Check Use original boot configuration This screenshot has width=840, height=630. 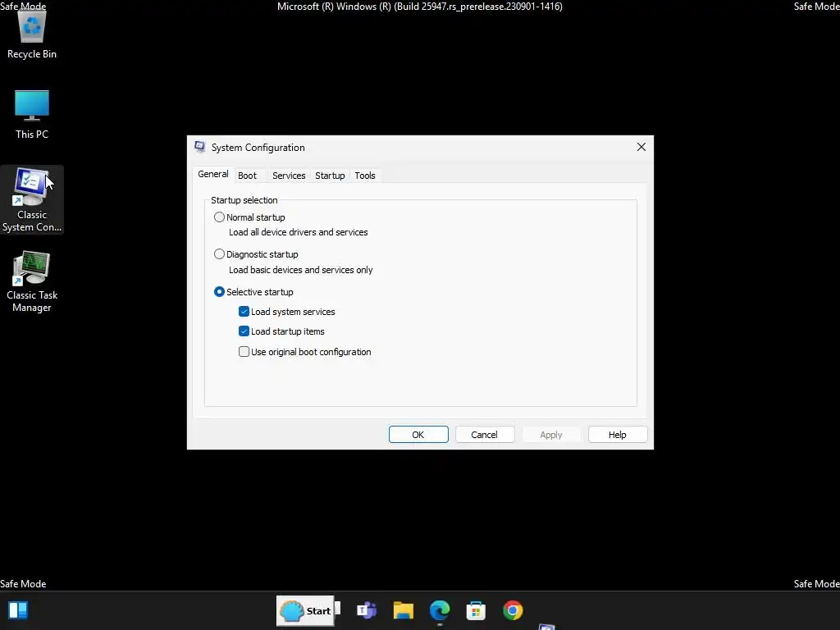tap(244, 351)
